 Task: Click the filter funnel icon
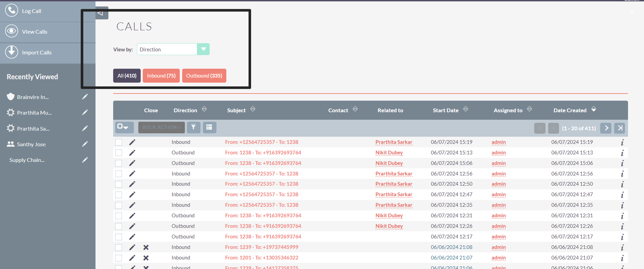193,127
